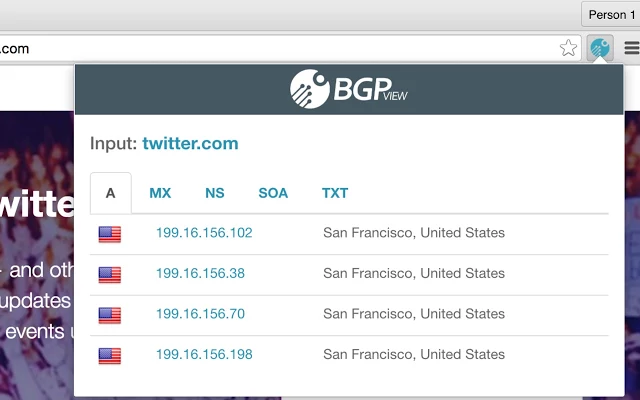Image resolution: width=640 pixels, height=400 pixels.
Task: Click US flag beside 199.16.156.102
Action: [x=110, y=234]
